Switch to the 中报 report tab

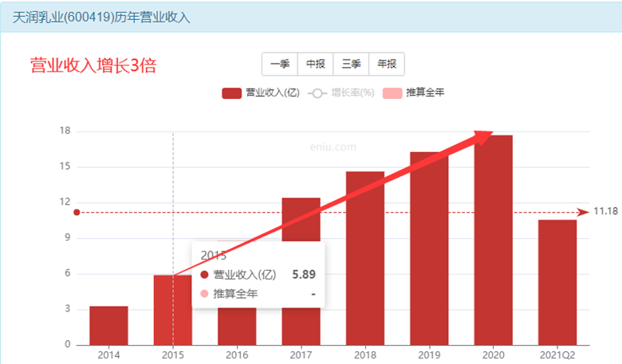coord(315,64)
